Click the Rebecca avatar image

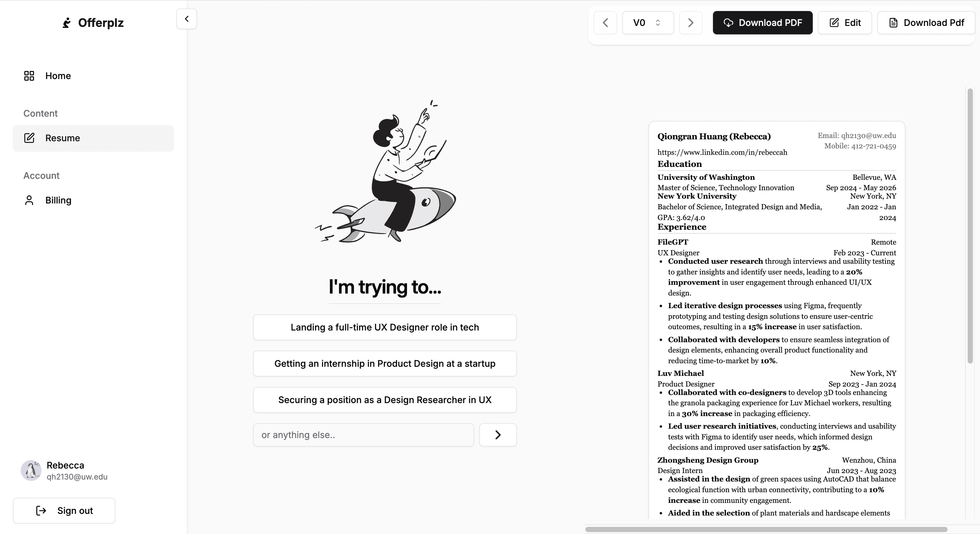(31, 470)
